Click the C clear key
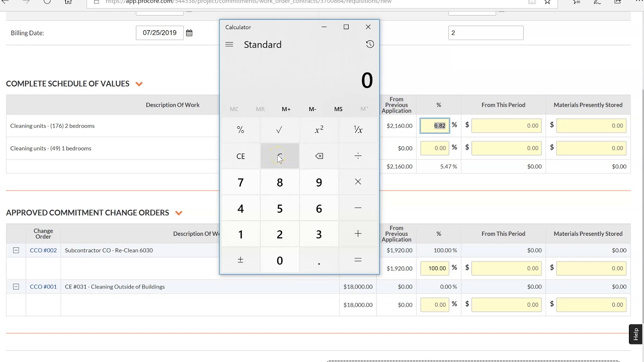The height and width of the screenshot is (362, 644). click(280, 156)
